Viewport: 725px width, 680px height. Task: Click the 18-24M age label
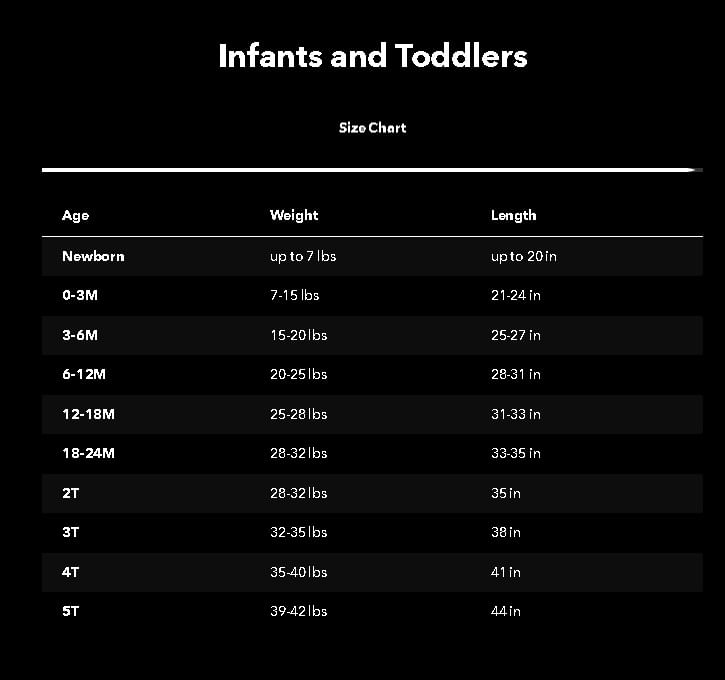(x=88, y=453)
